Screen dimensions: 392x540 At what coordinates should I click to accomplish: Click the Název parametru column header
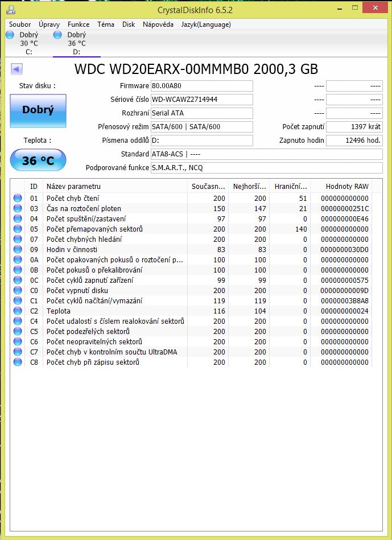click(x=115, y=186)
